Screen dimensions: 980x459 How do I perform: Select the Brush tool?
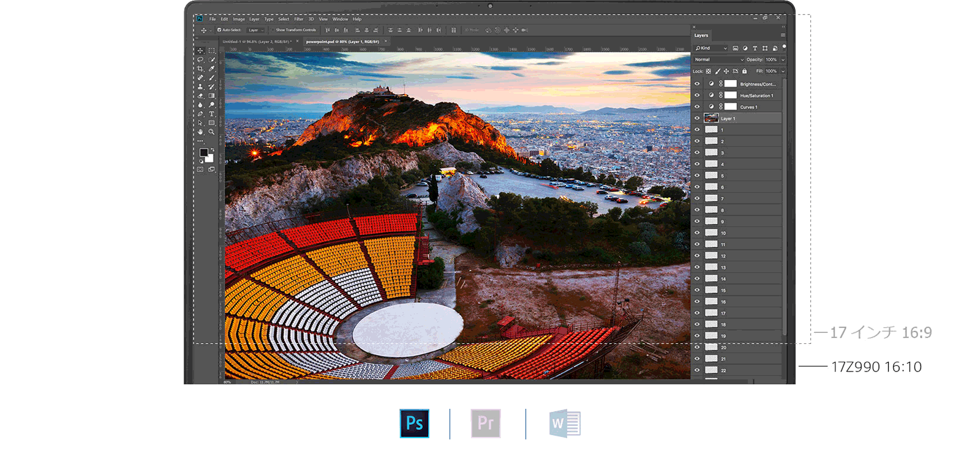point(212,78)
